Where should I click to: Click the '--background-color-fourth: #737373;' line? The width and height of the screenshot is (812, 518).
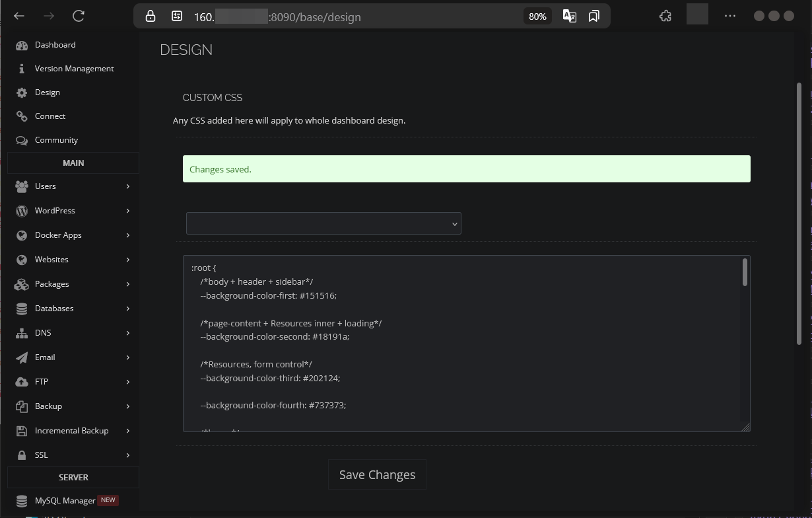pyautogui.click(x=273, y=405)
